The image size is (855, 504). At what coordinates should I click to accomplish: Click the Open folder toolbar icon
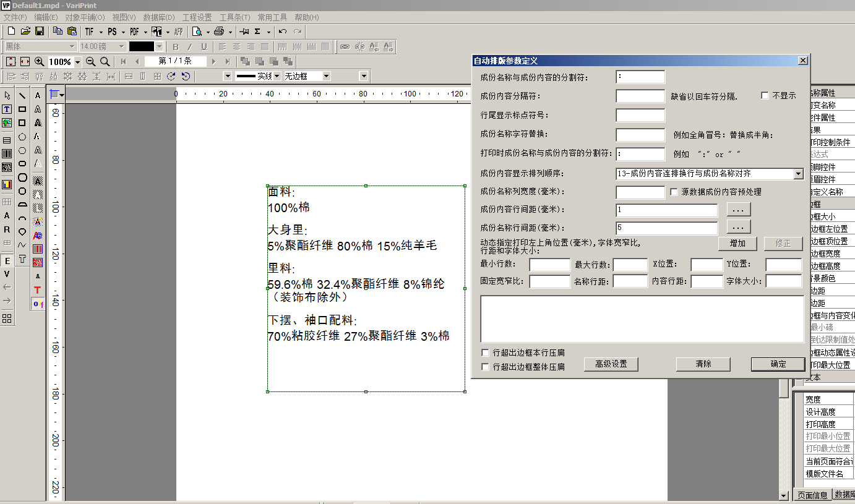click(25, 32)
